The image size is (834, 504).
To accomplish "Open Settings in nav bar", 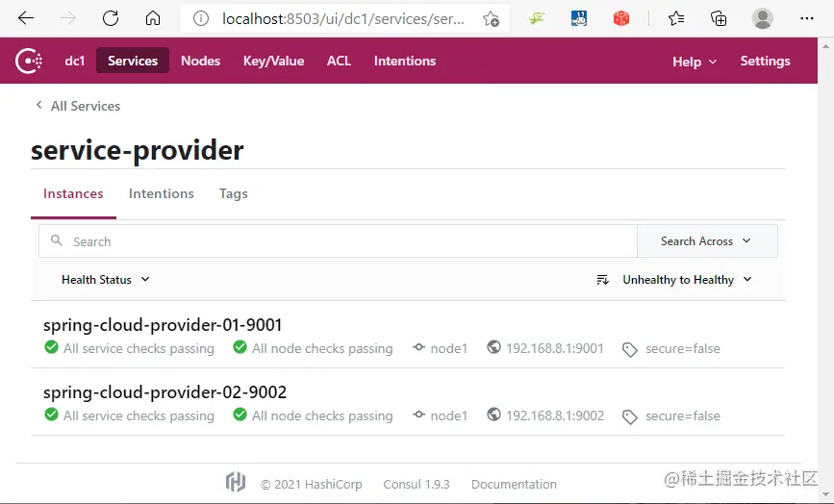I will click(765, 61).
